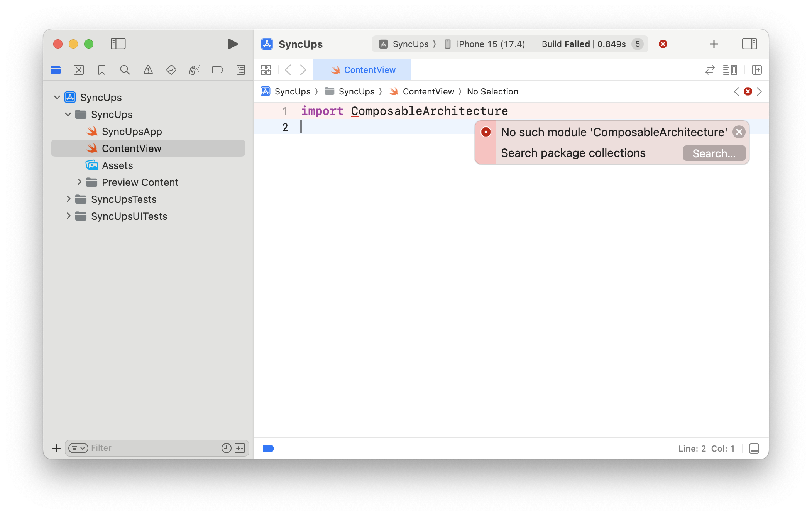Toggle the bottom debug area
Image resolution: width=812 pixels, height=516 pixels.
(754, 449)
